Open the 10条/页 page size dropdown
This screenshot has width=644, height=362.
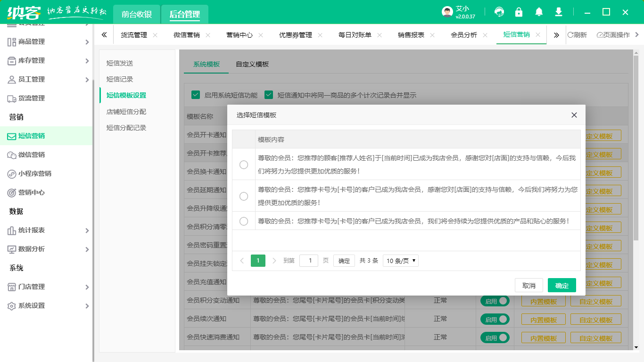400,260
